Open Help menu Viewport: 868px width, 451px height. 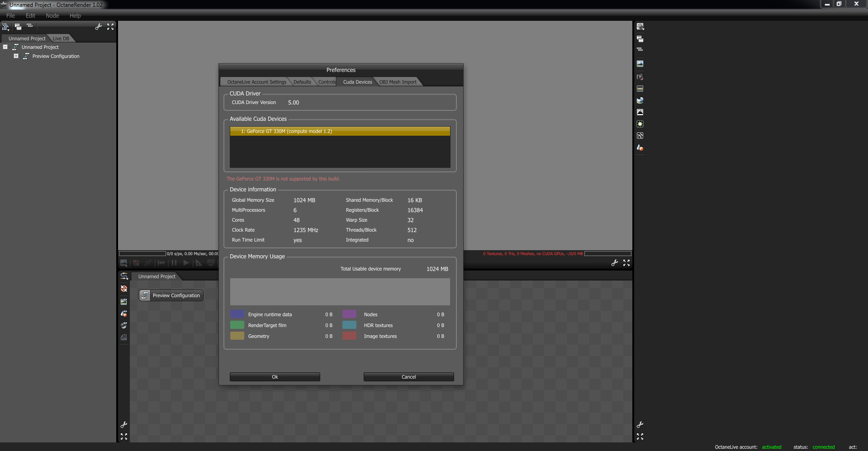[75, 15]
